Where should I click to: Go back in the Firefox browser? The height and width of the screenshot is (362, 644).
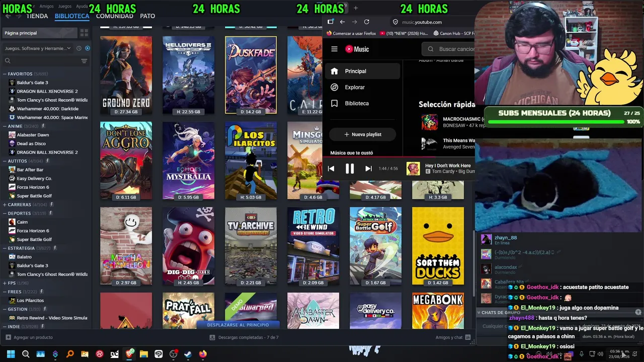[342, 22]
